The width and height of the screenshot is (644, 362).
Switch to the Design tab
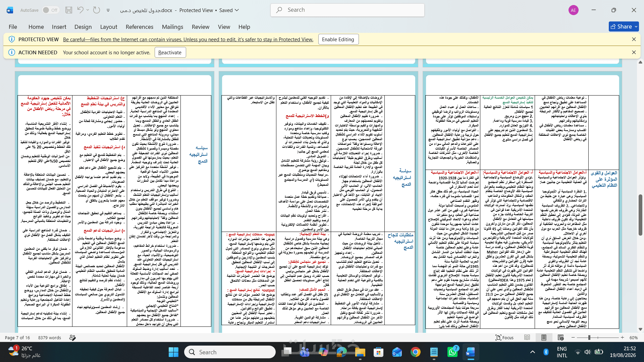(x=83, y=27)
